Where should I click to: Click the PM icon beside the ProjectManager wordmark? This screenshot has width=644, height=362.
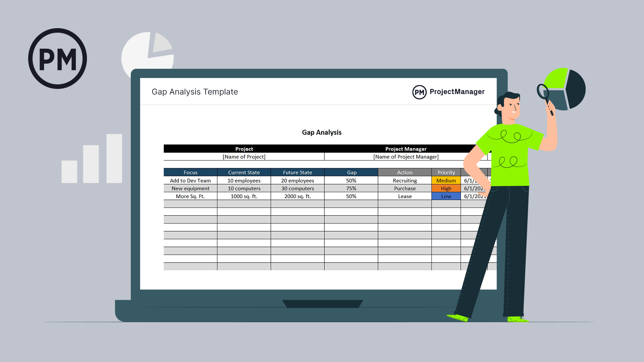pos(419,92)
